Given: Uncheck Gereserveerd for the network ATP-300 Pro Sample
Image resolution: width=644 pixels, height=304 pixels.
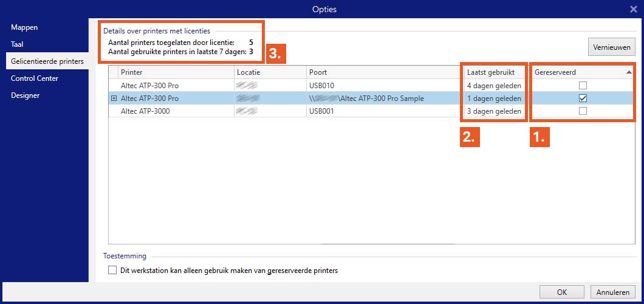Looking at the screenshot, I should [583, 98].
